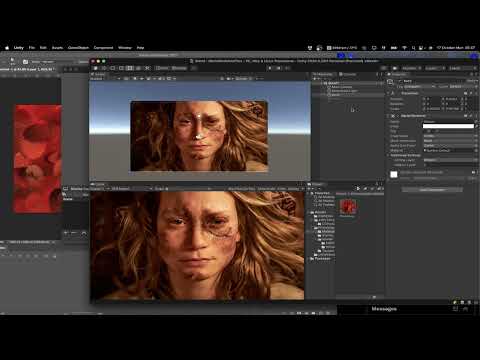The width and height of the screenshot is (480, 360).
Task: Select Directional Light in Hierarchy
Action: (343, 91)
